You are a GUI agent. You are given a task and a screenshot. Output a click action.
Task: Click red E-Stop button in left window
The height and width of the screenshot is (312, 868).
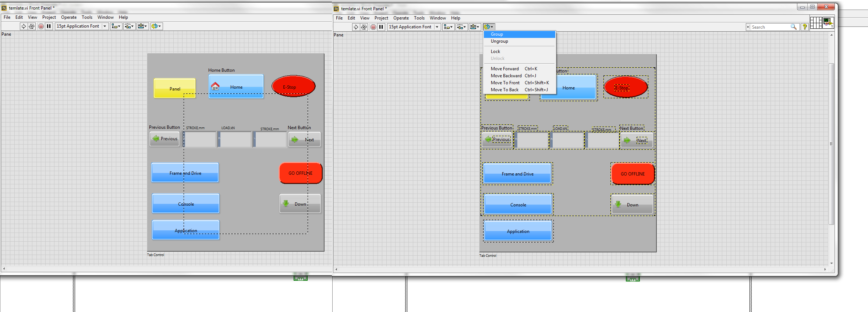tap(293, 86)
